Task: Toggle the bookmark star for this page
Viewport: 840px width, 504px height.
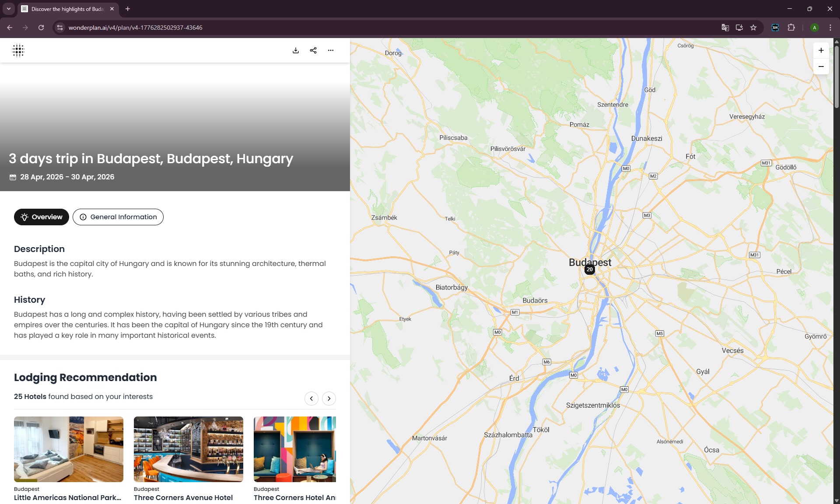Action: click(x=753, y=28)
